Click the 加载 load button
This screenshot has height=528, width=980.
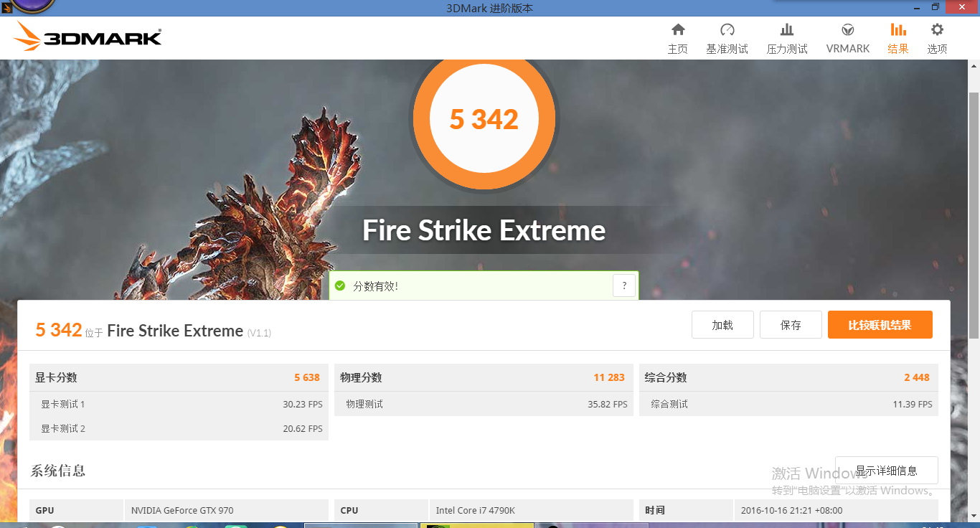point(722,325)
